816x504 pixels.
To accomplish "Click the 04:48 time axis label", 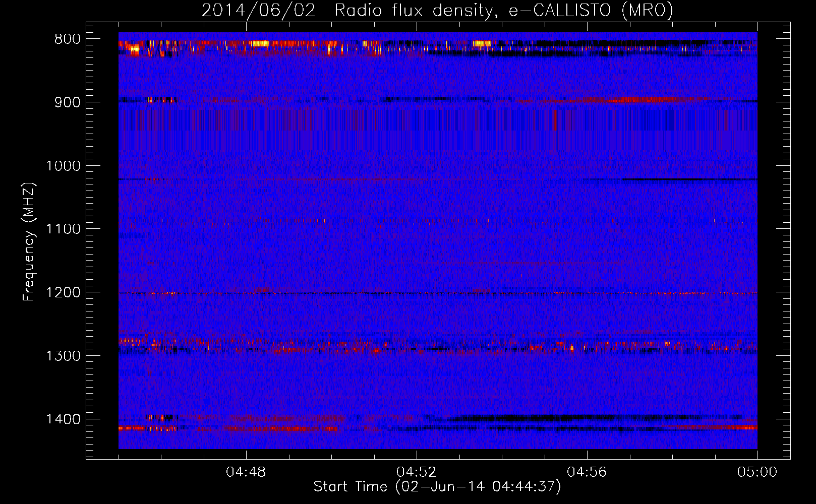I will pyautogui.click(x=246, y=472).
